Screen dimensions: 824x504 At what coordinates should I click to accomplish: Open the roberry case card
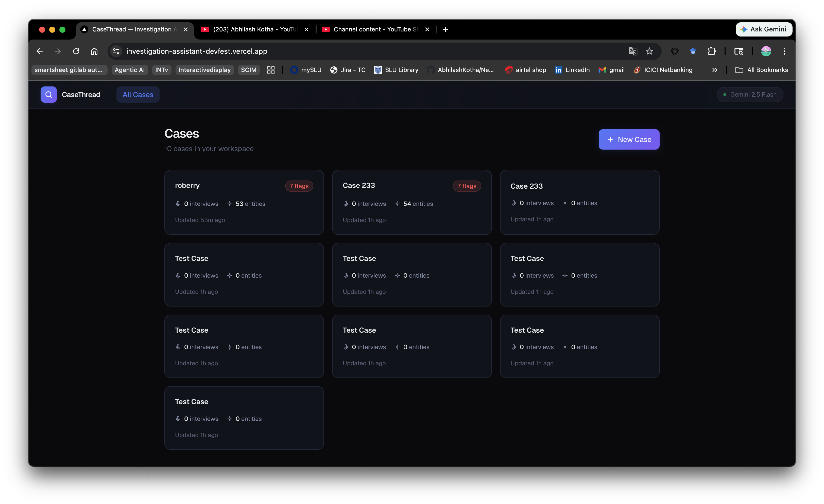244,202
